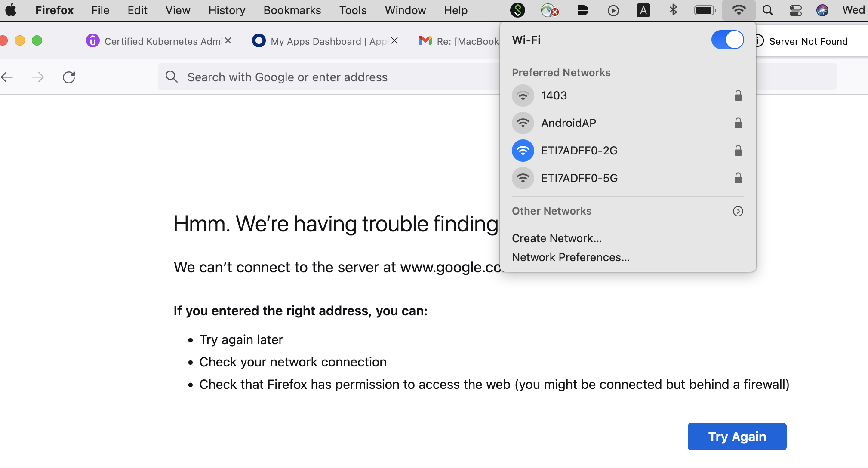
Task: Select the ETI7ADFF0-5G Wi-Fi network
Action: (x=579, y=178)
